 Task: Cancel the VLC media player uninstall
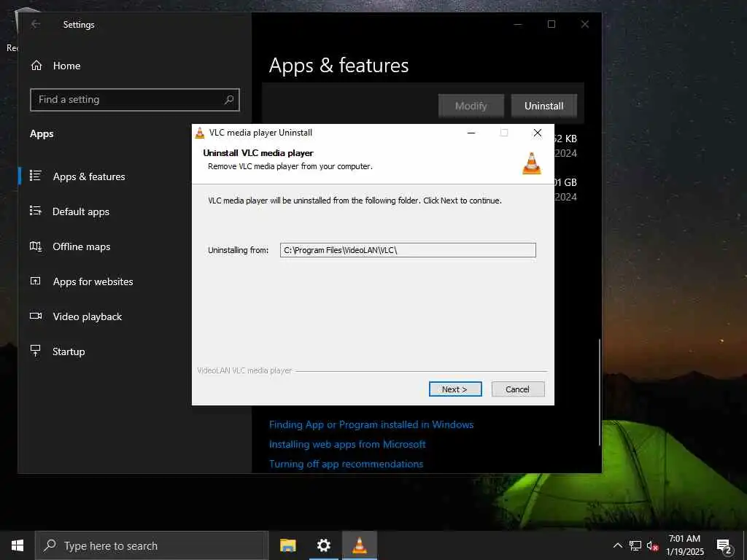tap(518, 389)
